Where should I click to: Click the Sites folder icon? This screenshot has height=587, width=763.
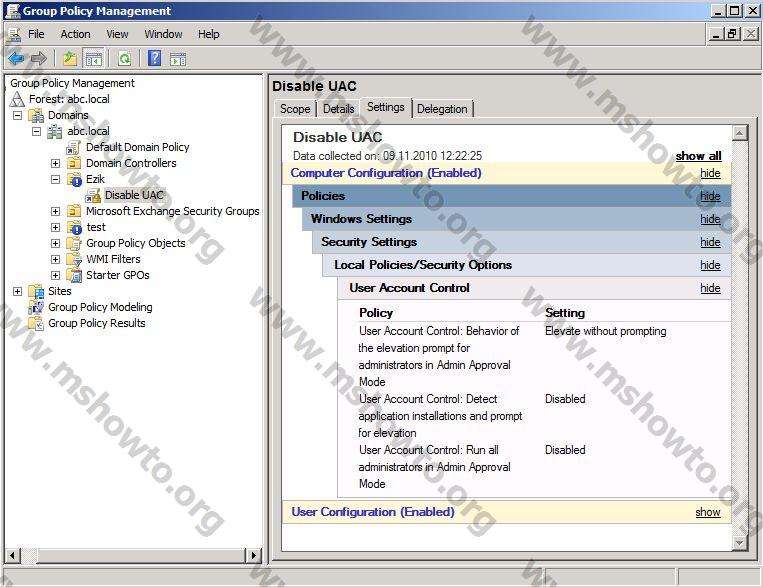point(36,291)
